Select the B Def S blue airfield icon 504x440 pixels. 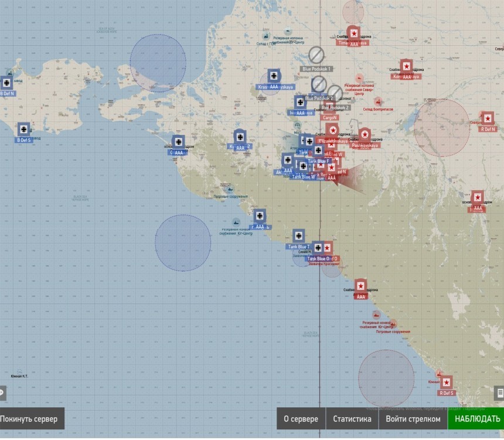click(24, 130)
